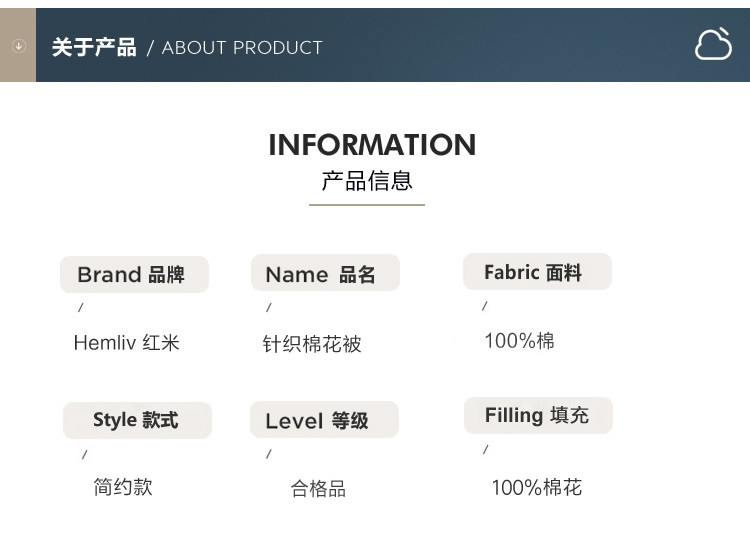
Task: Click the circular down-arrow icon in header
Action: pyautogui.click(x=19, y=46)
